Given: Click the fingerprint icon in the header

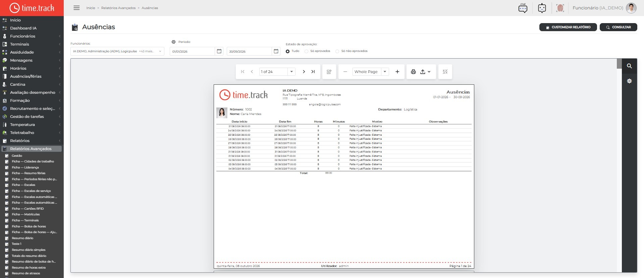Looking at the screenshot, I should pos(560,8).
